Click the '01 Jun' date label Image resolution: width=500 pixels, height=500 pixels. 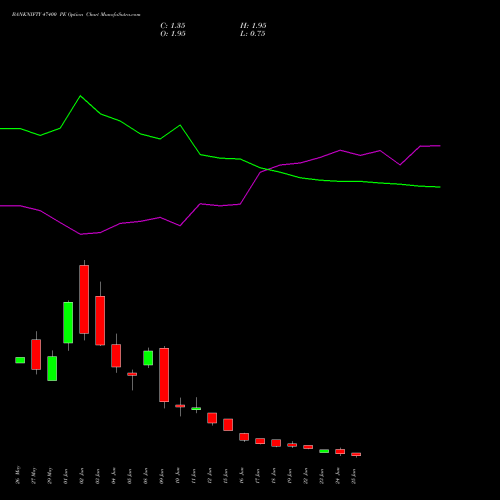pyautogui.click(x=66, y=476)
